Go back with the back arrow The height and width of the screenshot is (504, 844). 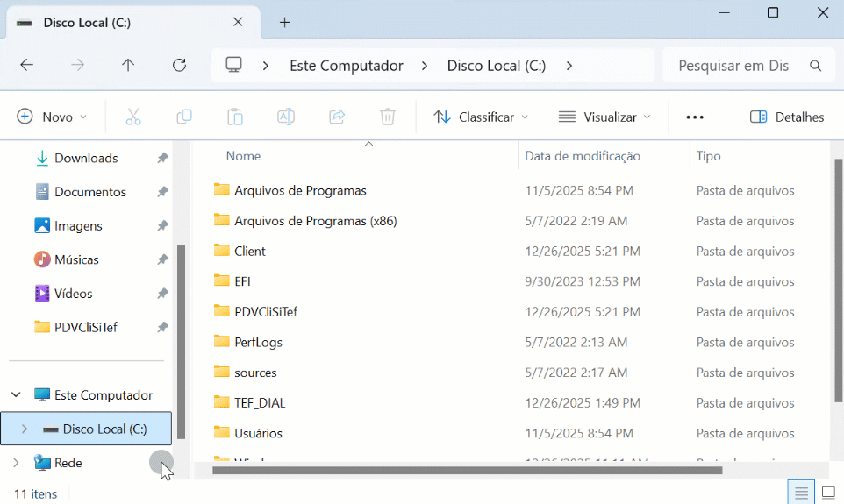(x=26, y=65)
